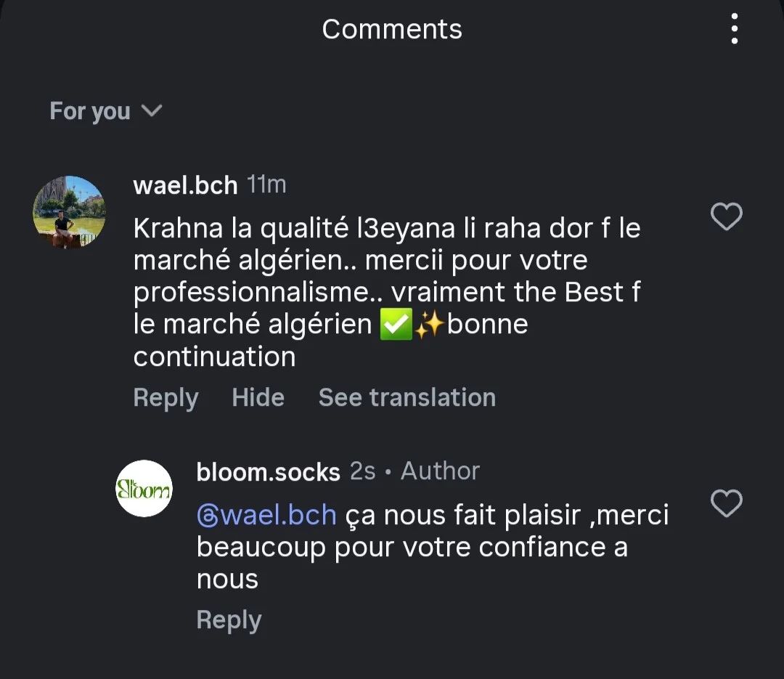
Task: Select the sparkles emoji in comment
Action: click(430, 324)
